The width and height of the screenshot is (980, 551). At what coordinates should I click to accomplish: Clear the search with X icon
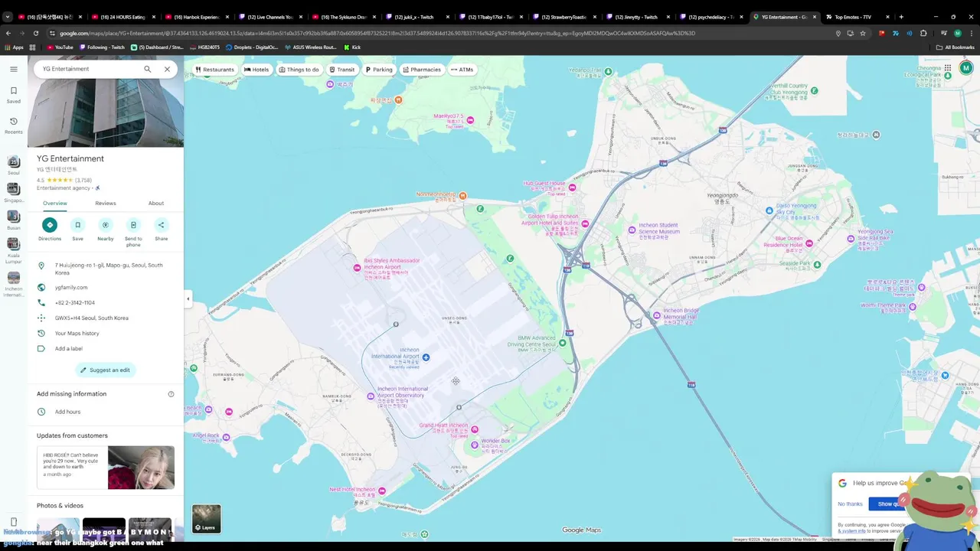click(x=167, y=69)
